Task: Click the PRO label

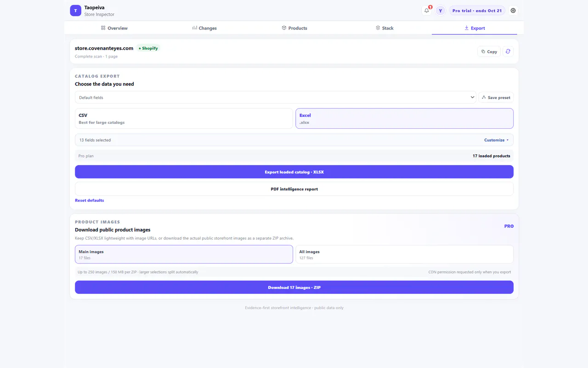Action: (509, 226)
